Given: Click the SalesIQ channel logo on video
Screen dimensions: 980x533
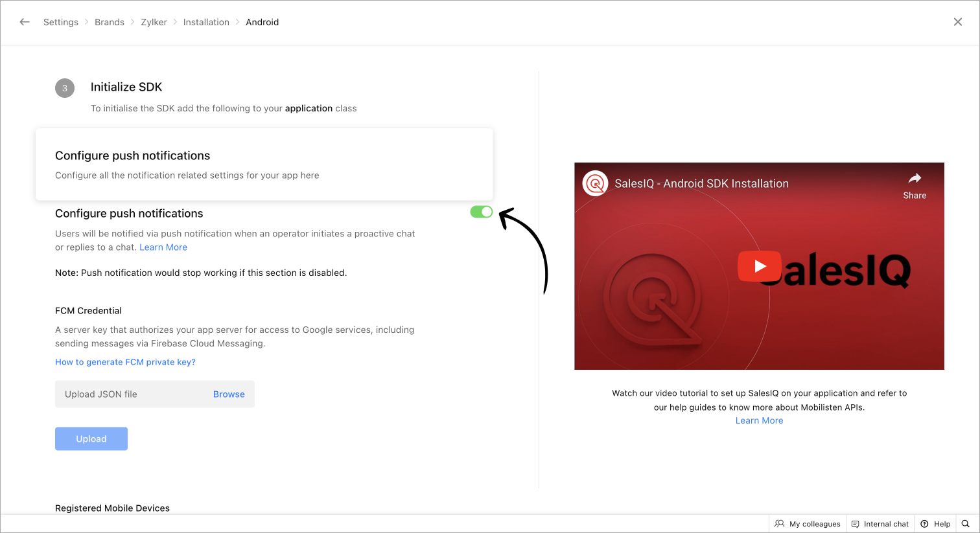Looking at the screenshot, I should 595,183.
